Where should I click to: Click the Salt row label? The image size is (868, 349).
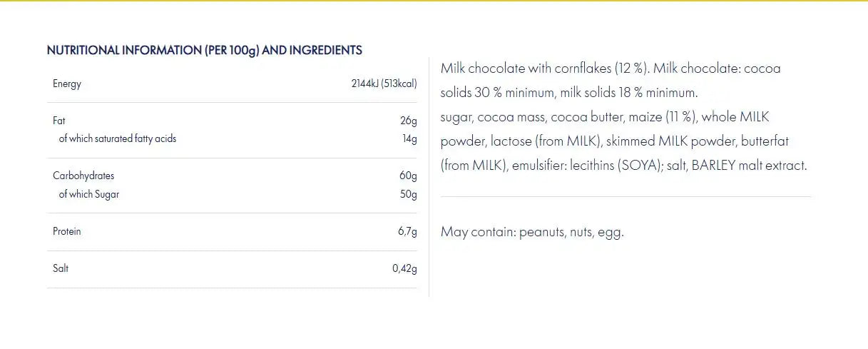point(61,269)
